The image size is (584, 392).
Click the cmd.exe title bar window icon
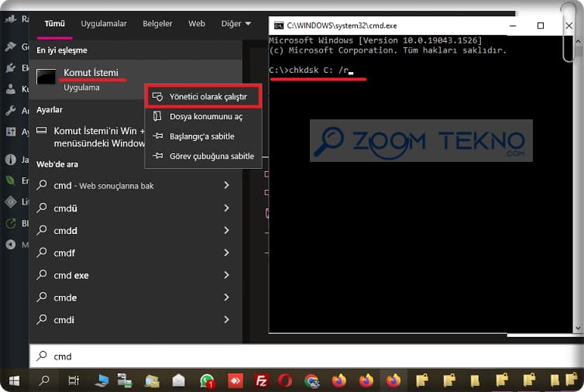(x=278, y=26)
